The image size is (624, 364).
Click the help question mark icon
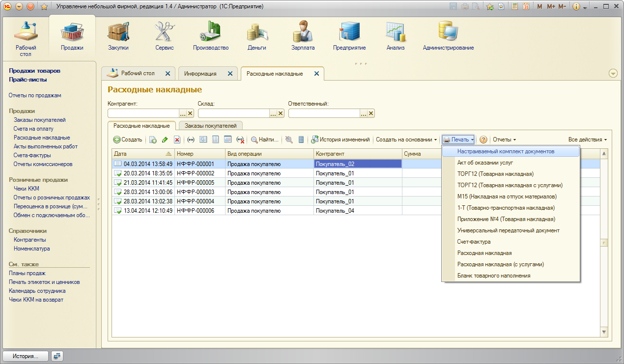483,140
